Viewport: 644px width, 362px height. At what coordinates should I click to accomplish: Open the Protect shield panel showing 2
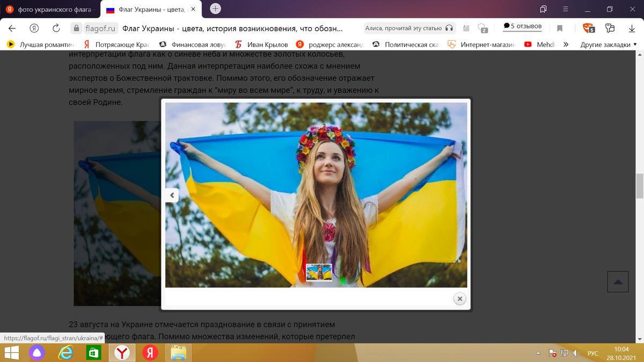tap(481, 27)
